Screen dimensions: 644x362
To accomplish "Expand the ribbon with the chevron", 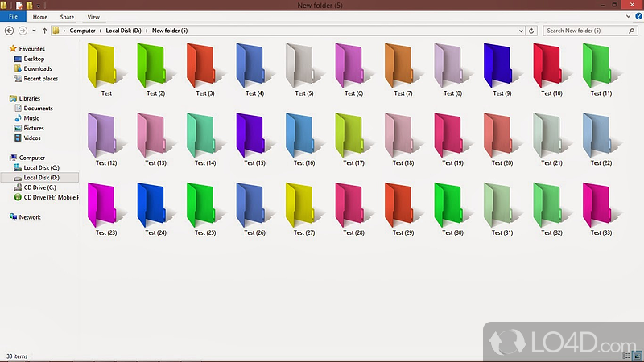I will pyautogui.click(x=628, y=16).
